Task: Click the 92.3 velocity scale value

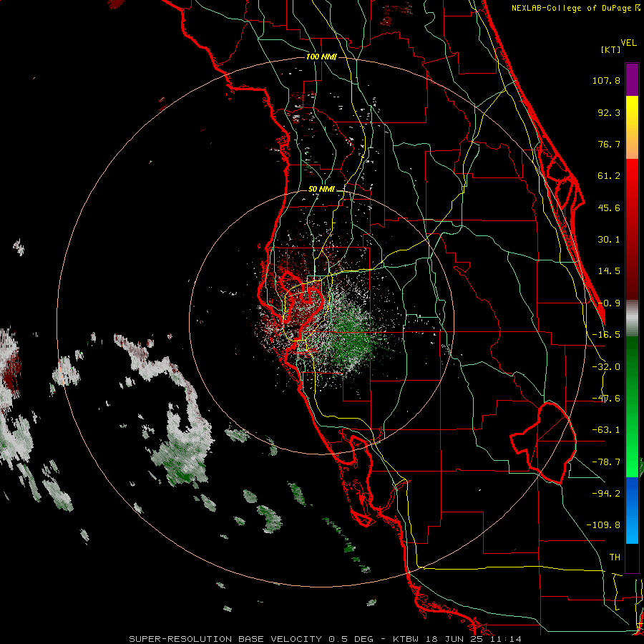Action: (609, 112)
